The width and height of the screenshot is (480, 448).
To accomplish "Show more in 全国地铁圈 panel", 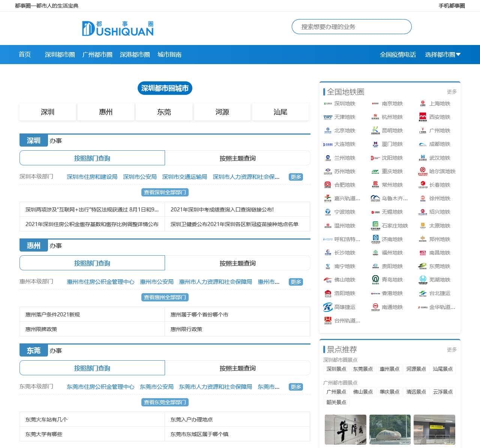I will point(451,92).
